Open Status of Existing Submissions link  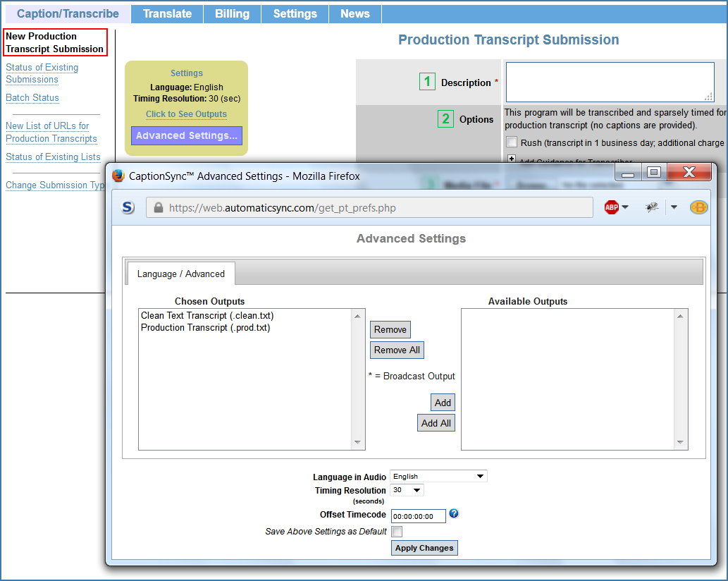[x=42, y=73]
